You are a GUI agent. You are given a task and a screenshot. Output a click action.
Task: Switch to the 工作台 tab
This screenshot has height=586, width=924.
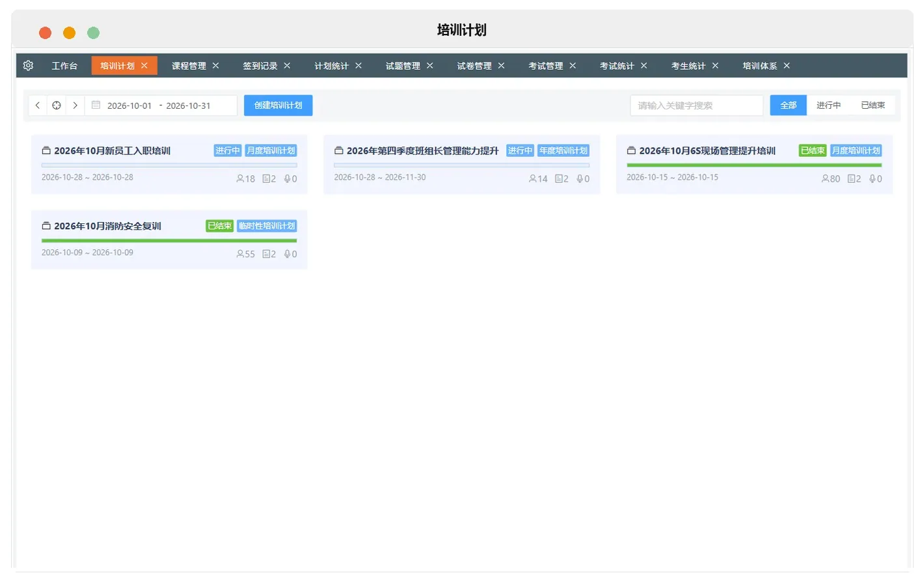(64, 66)
